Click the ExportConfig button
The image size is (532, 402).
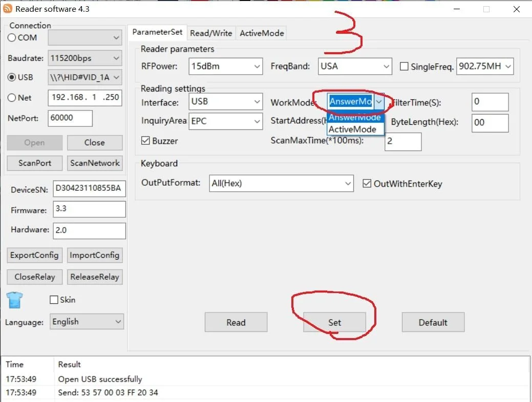(x=35, y=255)
